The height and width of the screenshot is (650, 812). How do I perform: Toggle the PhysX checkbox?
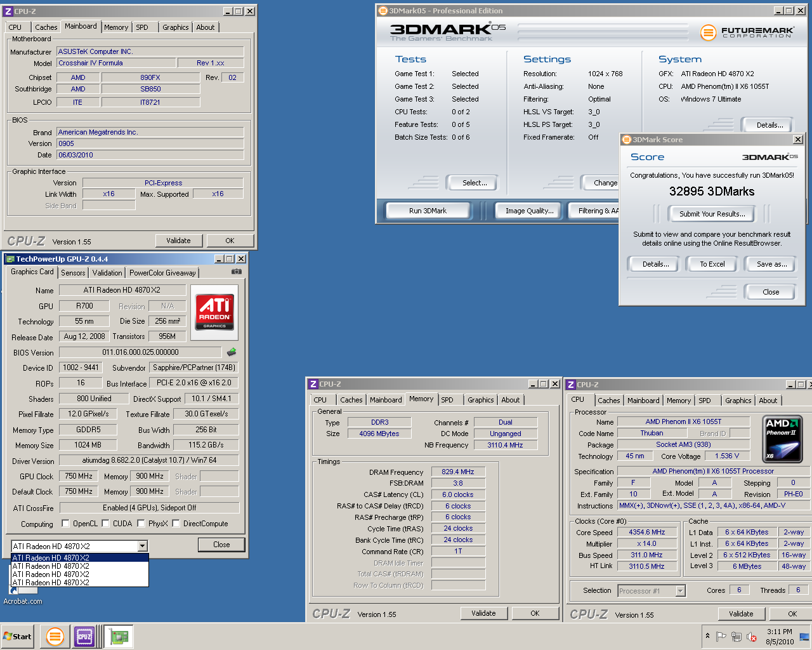pyautogui.click(x=141, y=524)
